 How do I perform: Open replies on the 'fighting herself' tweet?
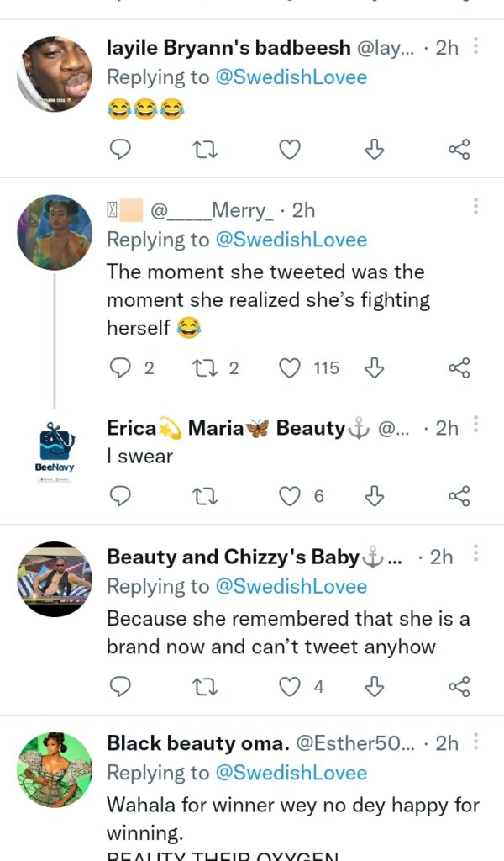click(x=121, y=367)
